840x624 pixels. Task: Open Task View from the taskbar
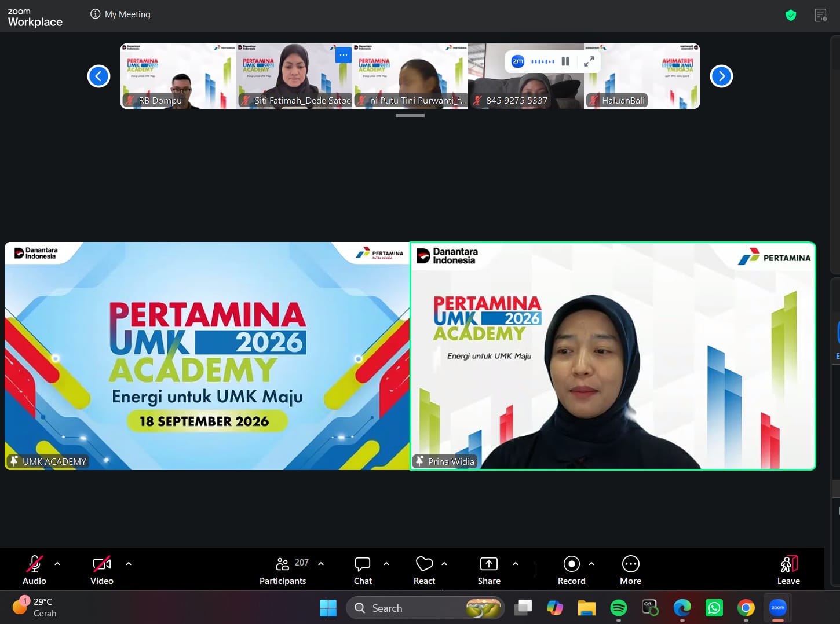523,608
